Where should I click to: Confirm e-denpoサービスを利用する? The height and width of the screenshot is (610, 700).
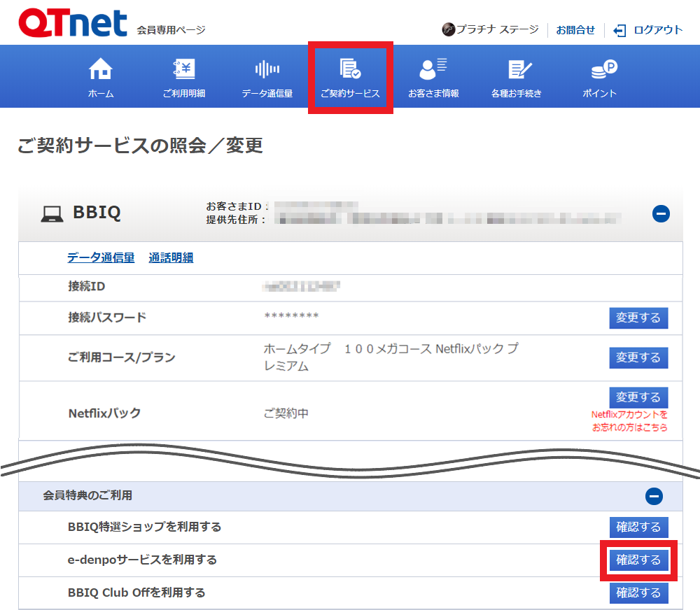(638, 560)
